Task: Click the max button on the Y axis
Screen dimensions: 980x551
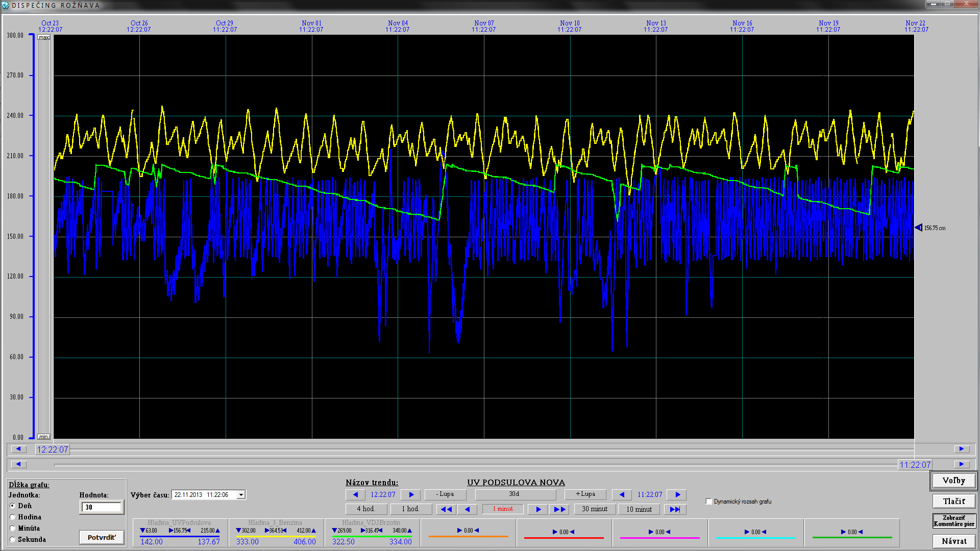Action: point(44,37)
